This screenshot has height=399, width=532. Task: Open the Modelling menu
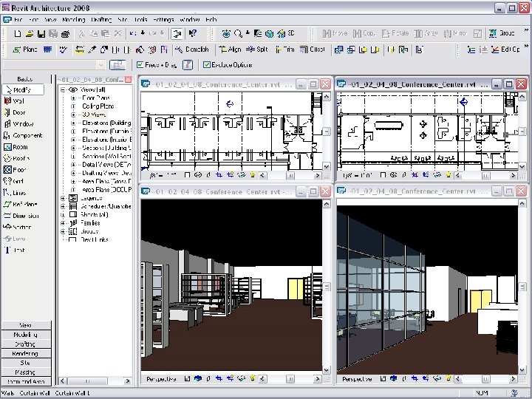(x=74, y=19)
